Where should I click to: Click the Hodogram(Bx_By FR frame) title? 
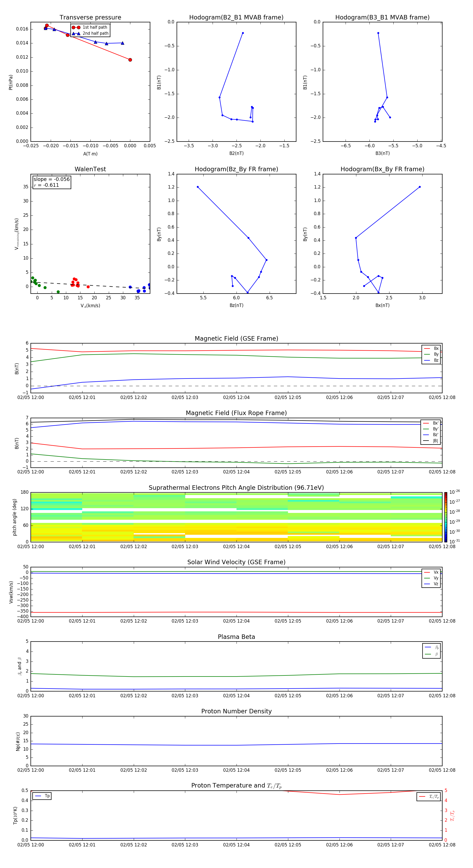coord(382,169)
